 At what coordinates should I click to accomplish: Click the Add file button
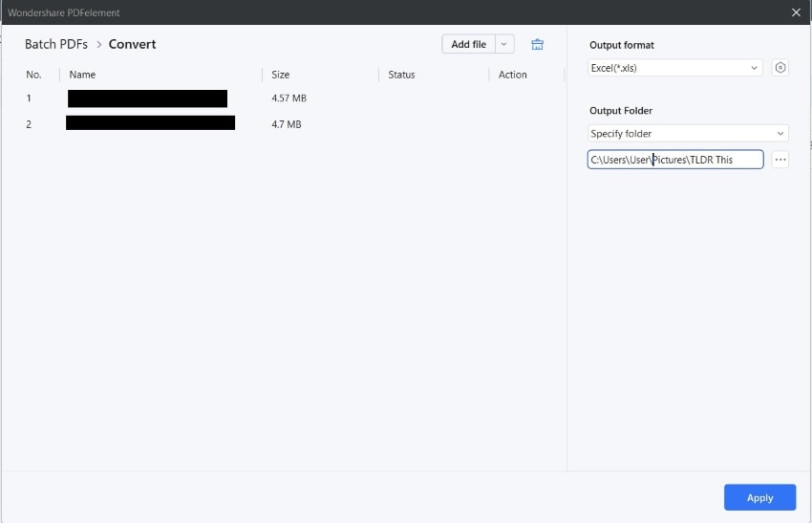coord(469,44)
